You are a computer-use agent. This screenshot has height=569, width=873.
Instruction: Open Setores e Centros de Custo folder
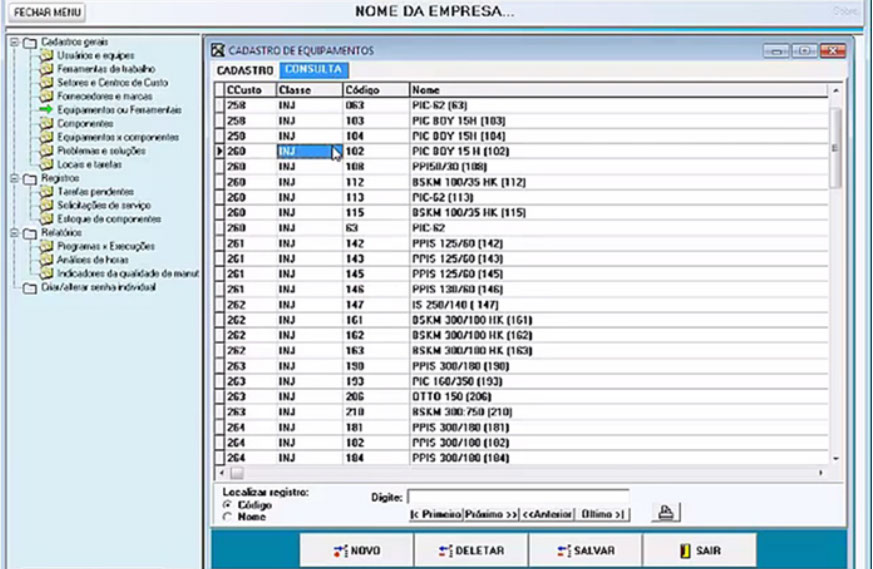click(46, 82)
